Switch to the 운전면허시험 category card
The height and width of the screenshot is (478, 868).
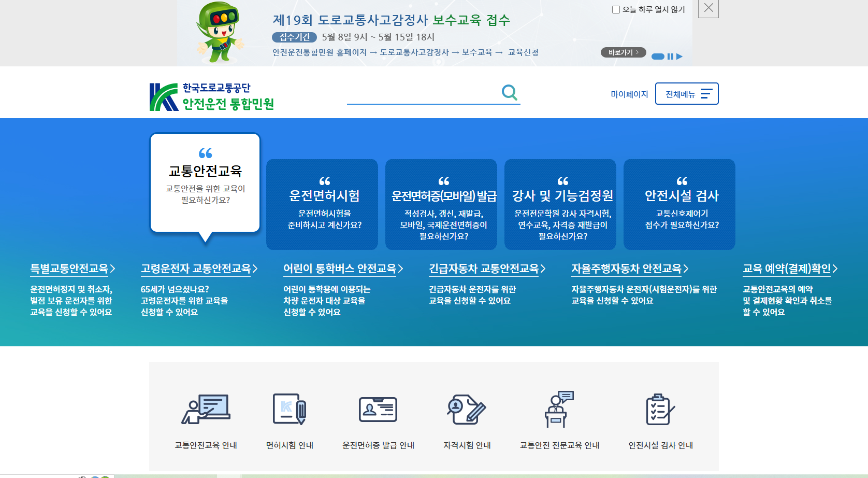pos(322,204)
